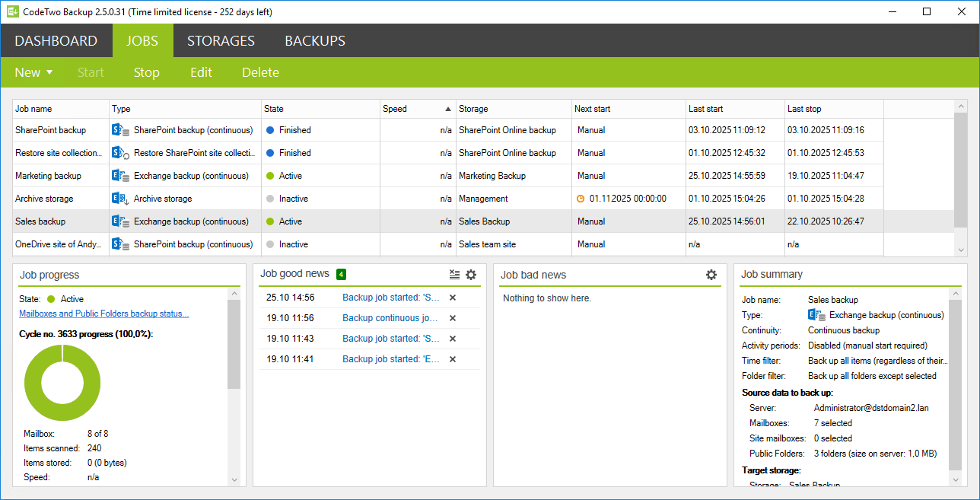Click the Archive storage type icon
980x500 pixels.
120,199
